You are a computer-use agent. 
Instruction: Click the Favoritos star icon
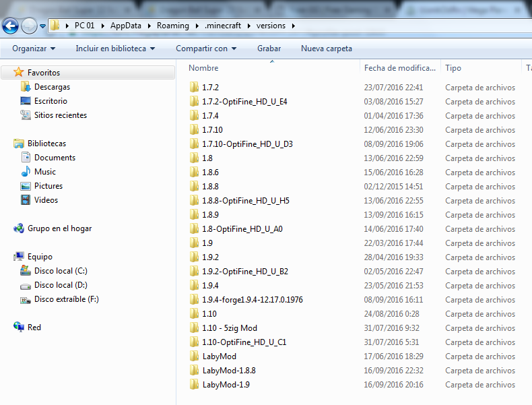(19, 72)
